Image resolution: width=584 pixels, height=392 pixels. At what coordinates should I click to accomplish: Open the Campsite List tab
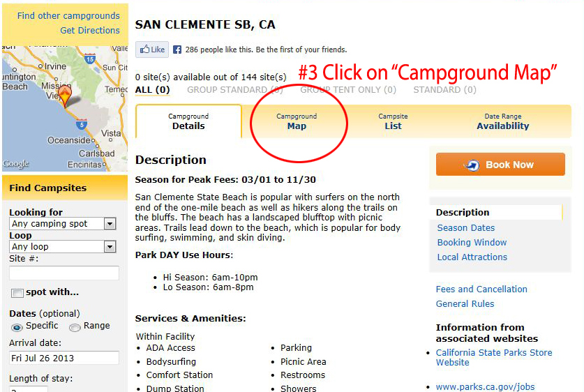click(x=393, y=121)
